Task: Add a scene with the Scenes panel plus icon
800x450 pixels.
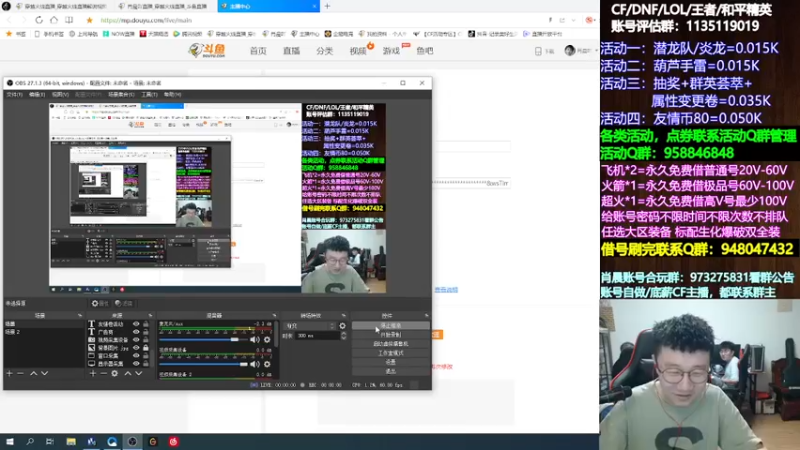Action: click(9, 373)
